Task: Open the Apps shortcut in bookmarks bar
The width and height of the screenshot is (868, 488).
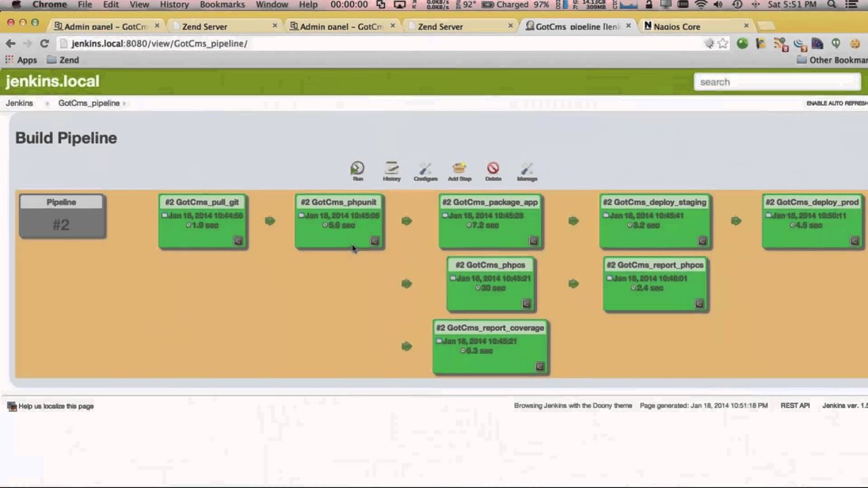Action: (21, 60)
